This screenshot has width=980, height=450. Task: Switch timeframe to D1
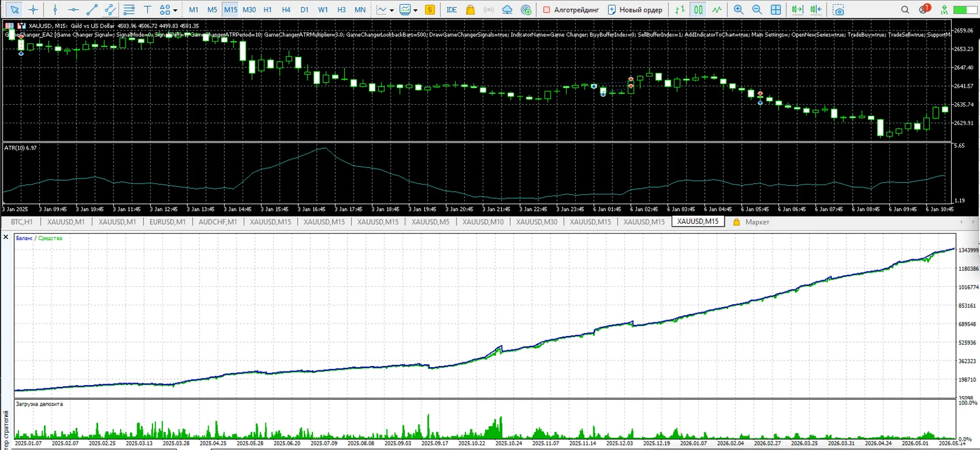tap(304, 10)
